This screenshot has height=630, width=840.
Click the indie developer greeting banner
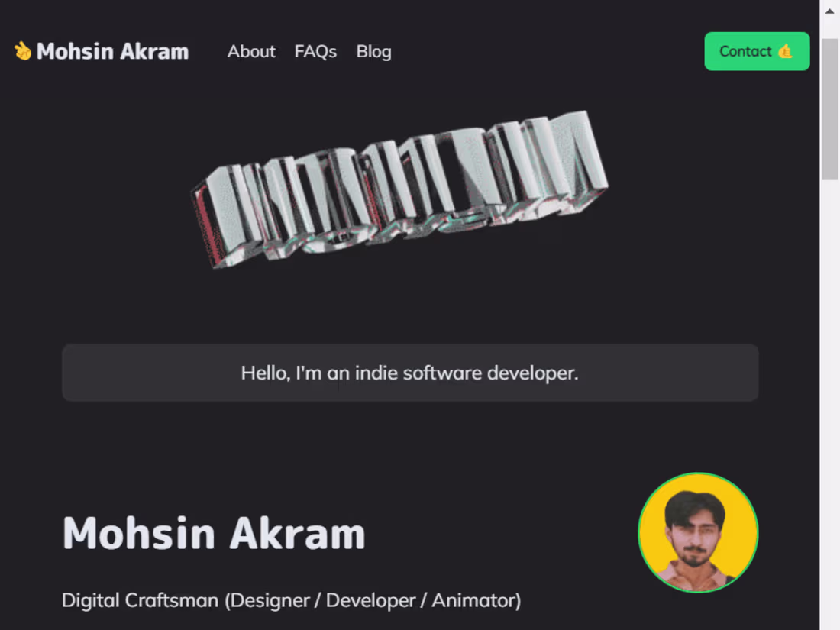coord(410,373)
